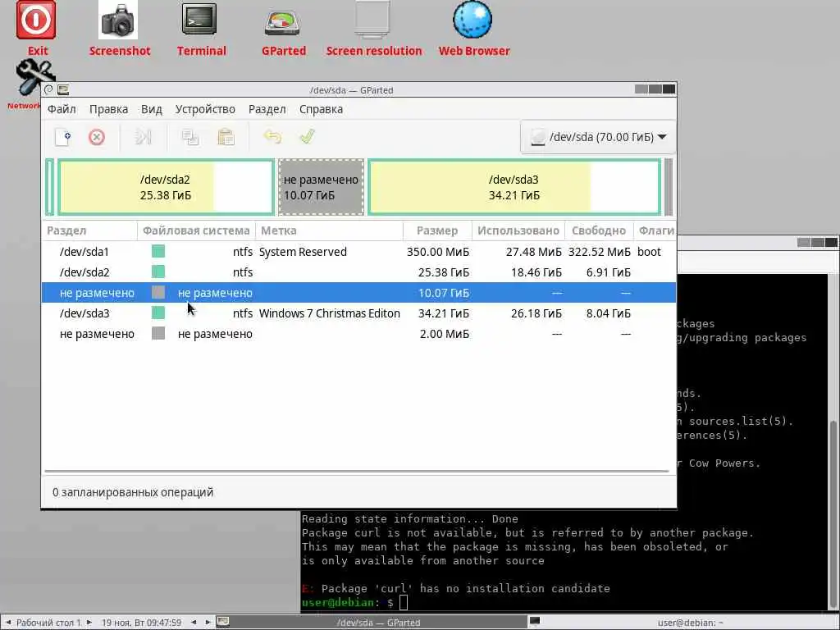Click the 8.04 ГиБ free cell
The image size is (840, 630).
[608, 313]
